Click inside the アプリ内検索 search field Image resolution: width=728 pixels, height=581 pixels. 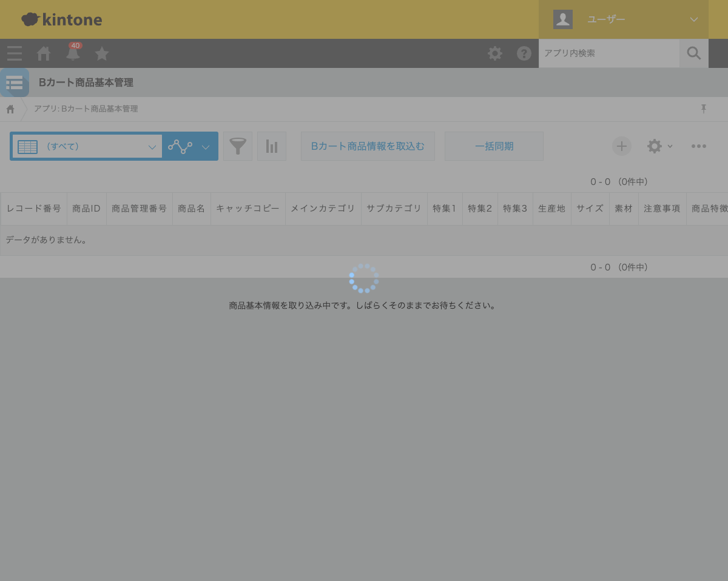pyautogui.click(x=609, y=53)
